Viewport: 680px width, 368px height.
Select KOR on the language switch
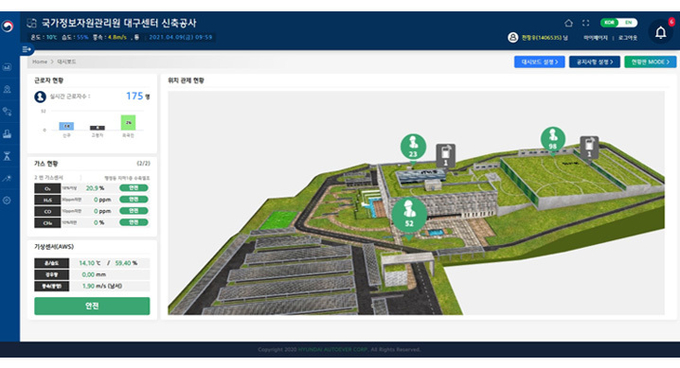[x=609, y=23]
